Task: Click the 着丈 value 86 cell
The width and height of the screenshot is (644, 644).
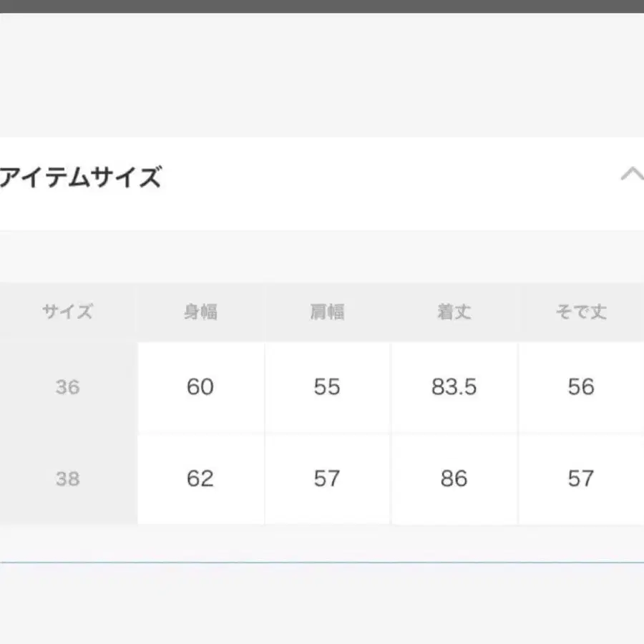Action: 455,479
